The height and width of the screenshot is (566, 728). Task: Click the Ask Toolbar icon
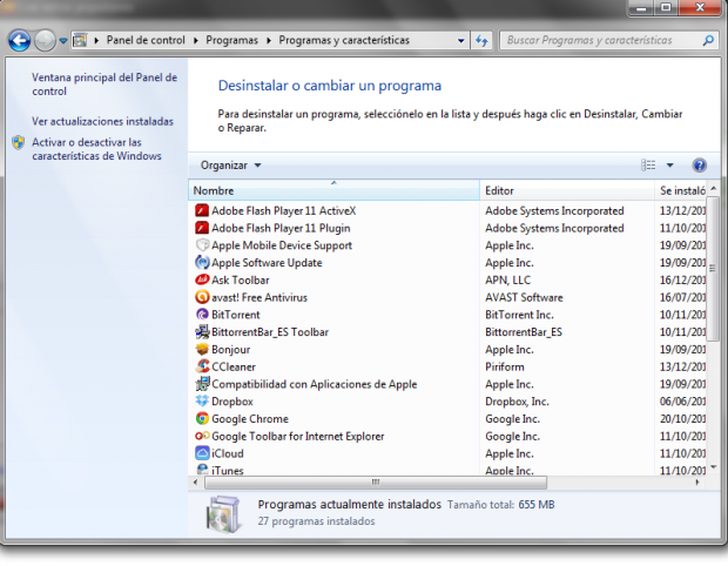pos(202,280)
